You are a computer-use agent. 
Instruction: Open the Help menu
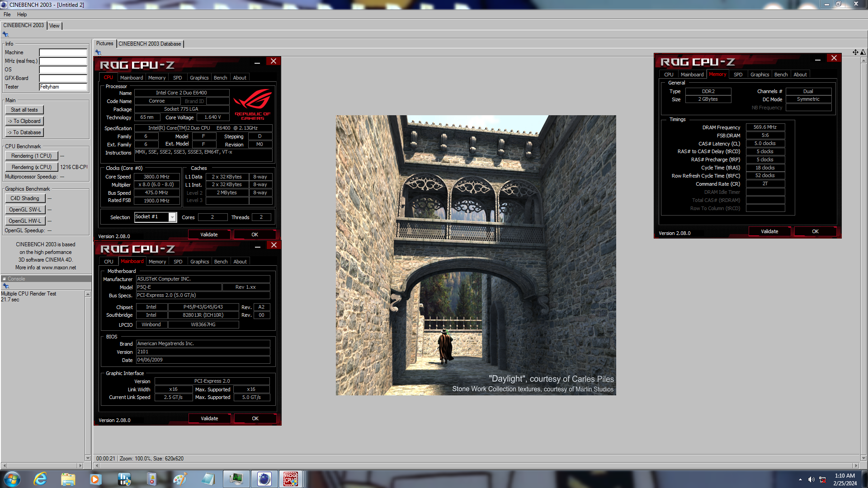(22, 14)
